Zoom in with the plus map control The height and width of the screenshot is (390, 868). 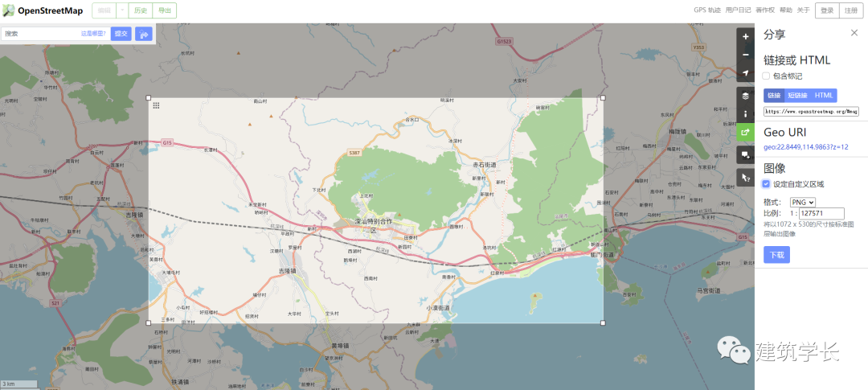pyautogui.click(x=745, y=36)
